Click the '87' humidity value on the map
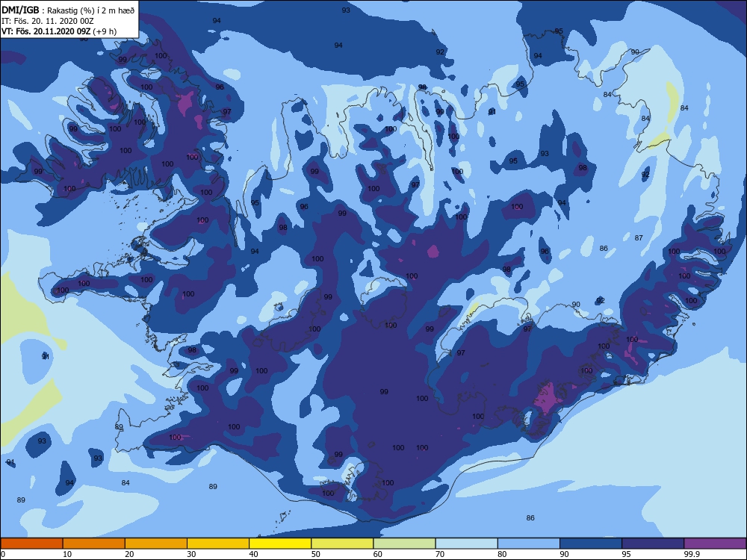This screenshot has width=747, height=560. pos(639,237)
